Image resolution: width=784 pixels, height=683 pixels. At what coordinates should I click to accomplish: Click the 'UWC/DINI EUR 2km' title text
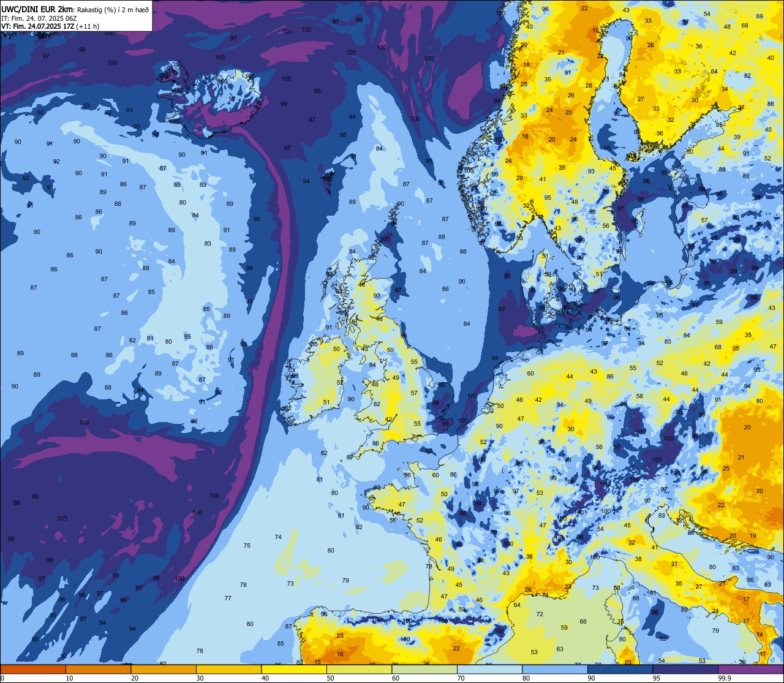(37, 9)
